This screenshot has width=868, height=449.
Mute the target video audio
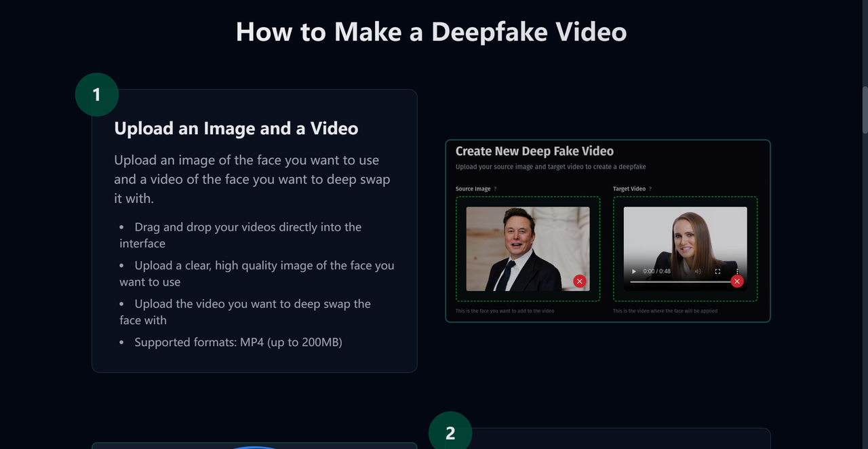[698, 271]
